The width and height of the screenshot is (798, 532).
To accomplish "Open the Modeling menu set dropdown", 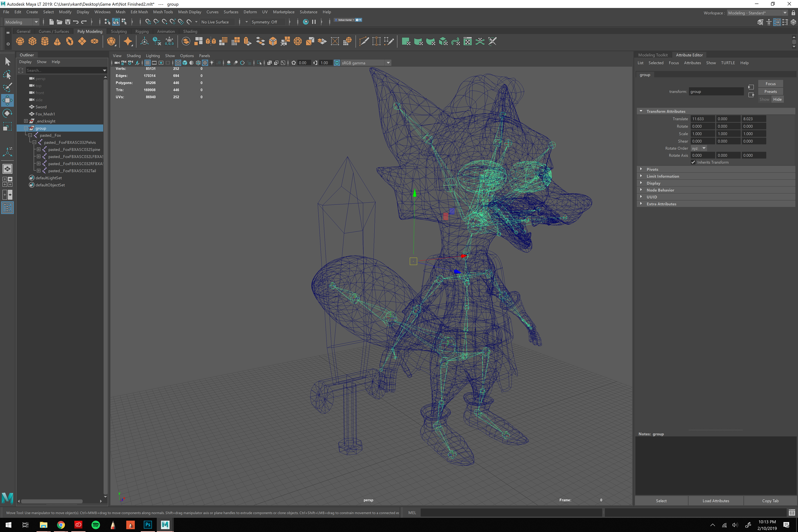I will 22,22.
